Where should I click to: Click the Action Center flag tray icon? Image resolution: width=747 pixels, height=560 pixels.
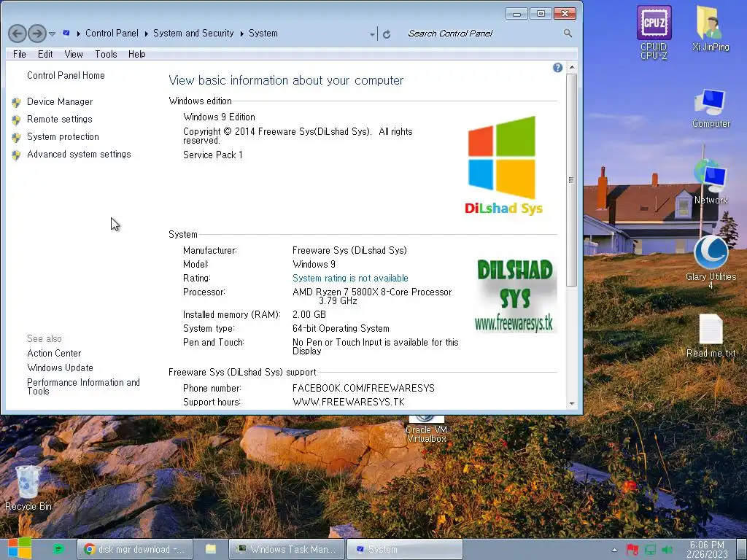632,550
